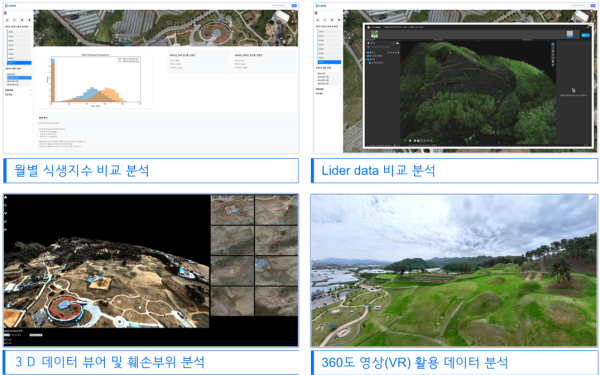Click home icon in 3D data viewer sidebar
600x375 pixels.
click(5, 197)
